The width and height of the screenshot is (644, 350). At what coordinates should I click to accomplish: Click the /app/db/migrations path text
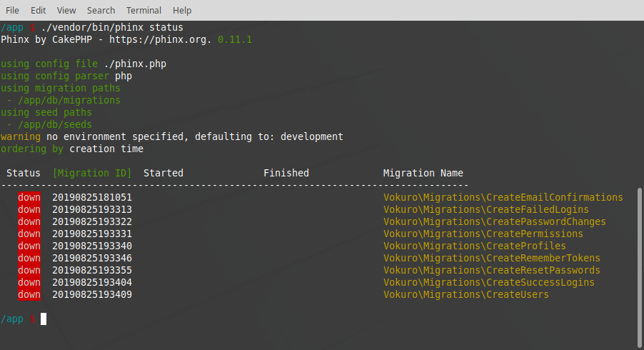pyautogui.click(x=66, y=100)
